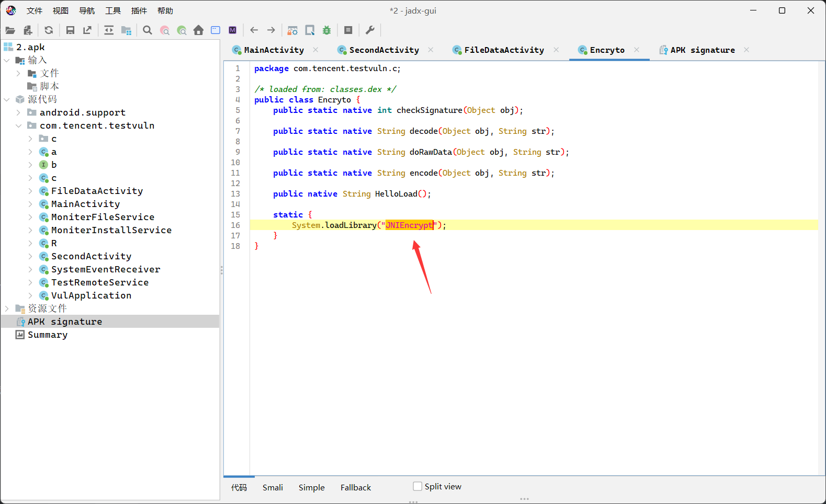Click the text search magnifier icon
This screenshot has height=504, width=826.
point(148,30)
